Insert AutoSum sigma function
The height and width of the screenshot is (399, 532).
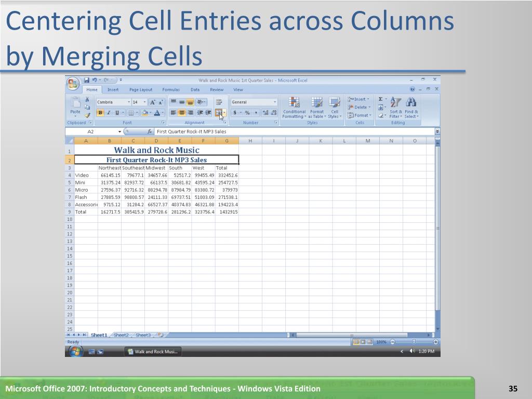point(381,99)
